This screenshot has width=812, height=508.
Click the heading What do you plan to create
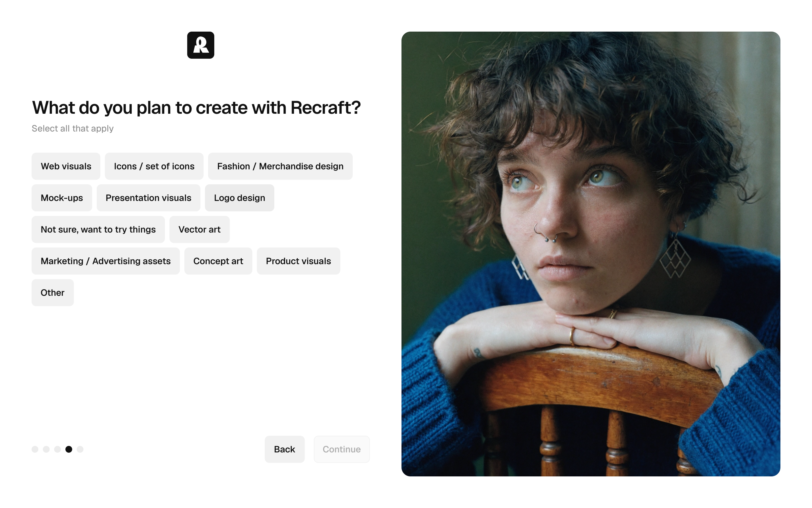pyautogui.click(x=196, y=108)
